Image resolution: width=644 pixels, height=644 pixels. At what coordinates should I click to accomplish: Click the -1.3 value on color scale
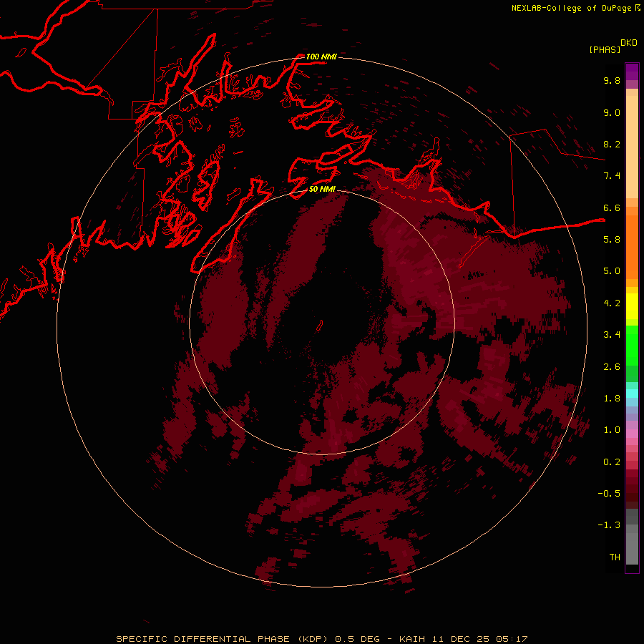[609, 525]
